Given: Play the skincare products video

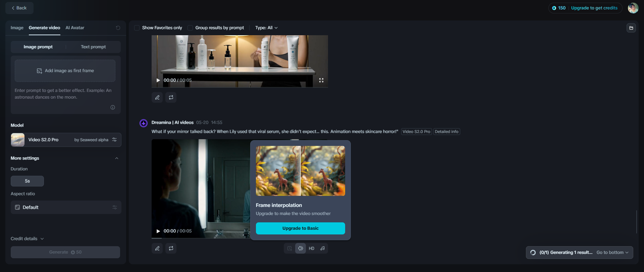Looking at the screenshot, I should tap(158, 80).
